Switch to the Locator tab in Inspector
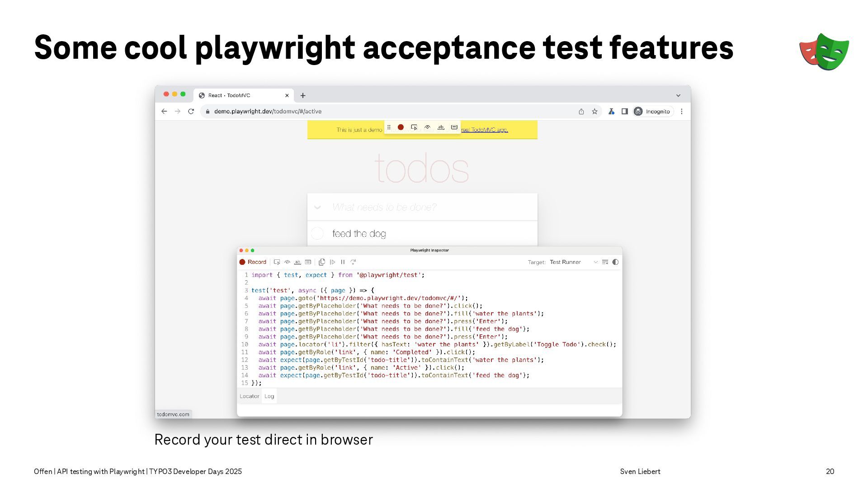868x488 pixels. [x=250, y=396]
